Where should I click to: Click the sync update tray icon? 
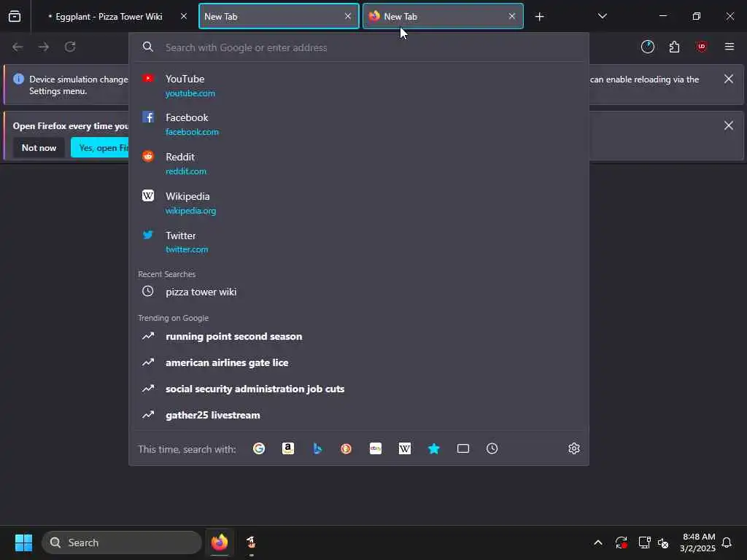pos(622,542)
